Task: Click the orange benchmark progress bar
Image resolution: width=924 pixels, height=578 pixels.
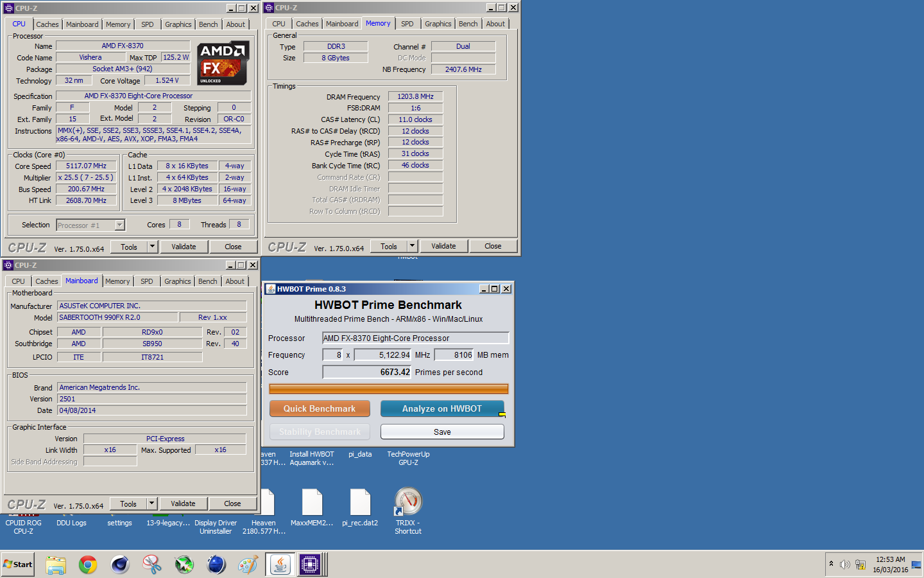Action: tap(389, 389)
